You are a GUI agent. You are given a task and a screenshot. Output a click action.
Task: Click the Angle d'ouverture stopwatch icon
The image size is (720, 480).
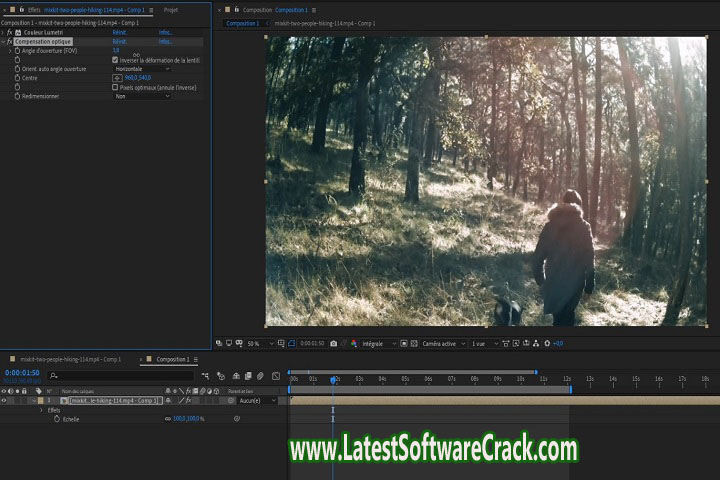point(17,51)
